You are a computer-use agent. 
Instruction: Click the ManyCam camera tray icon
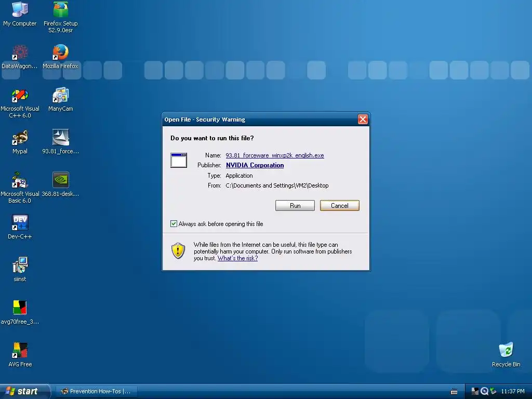[484, 391]
